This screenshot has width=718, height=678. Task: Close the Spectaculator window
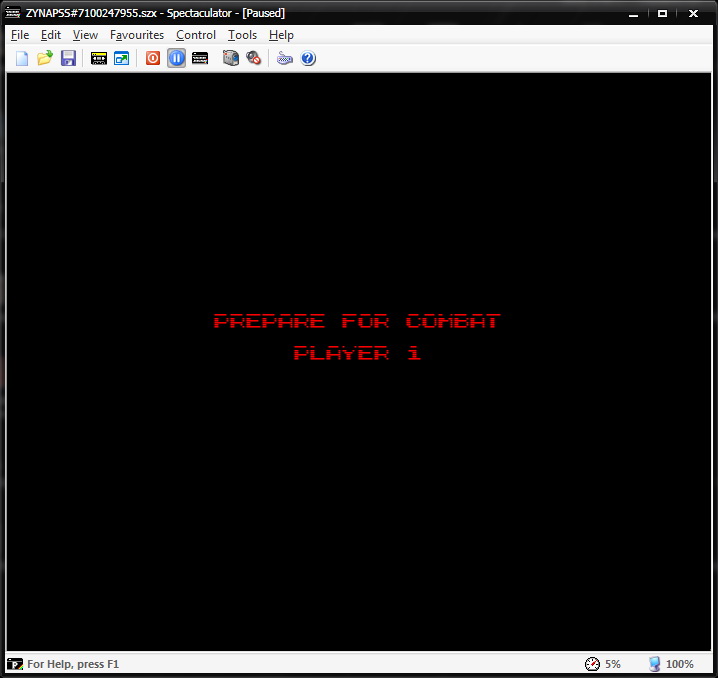pos(693,14)
